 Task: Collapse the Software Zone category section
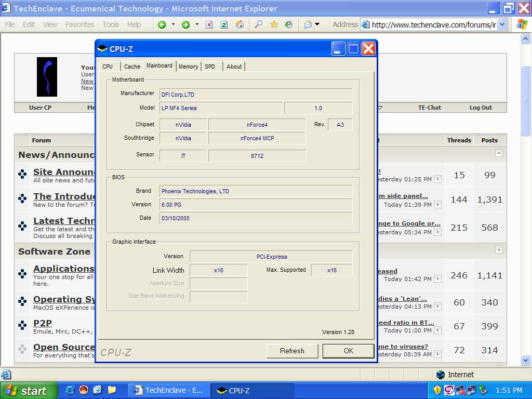[x=499, y=250]
